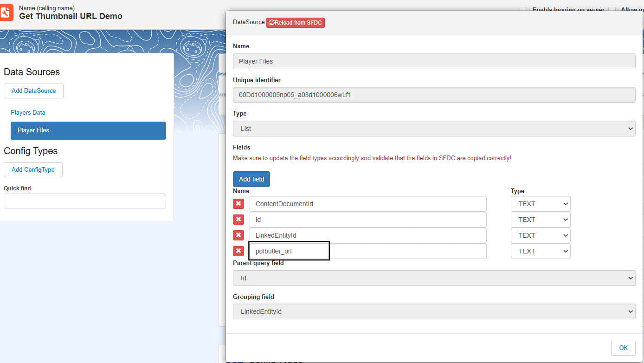
Task: Click the data source Name field
Action: (x=434, y=61)
